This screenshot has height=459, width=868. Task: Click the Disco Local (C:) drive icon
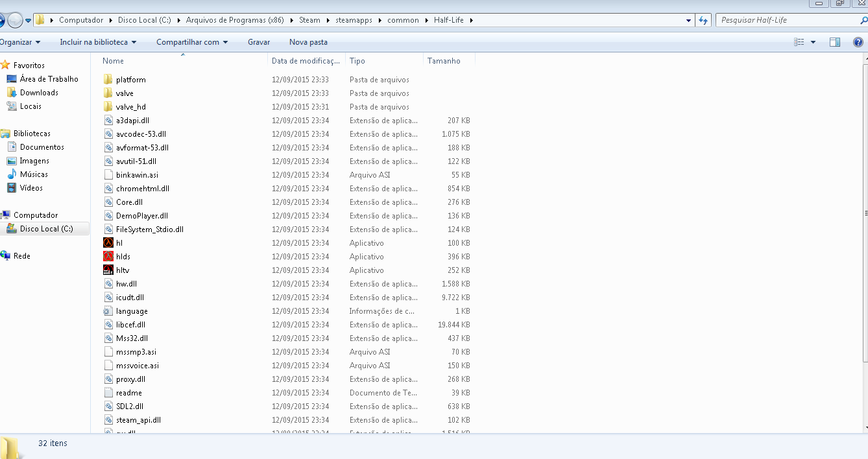pos(12,228)
